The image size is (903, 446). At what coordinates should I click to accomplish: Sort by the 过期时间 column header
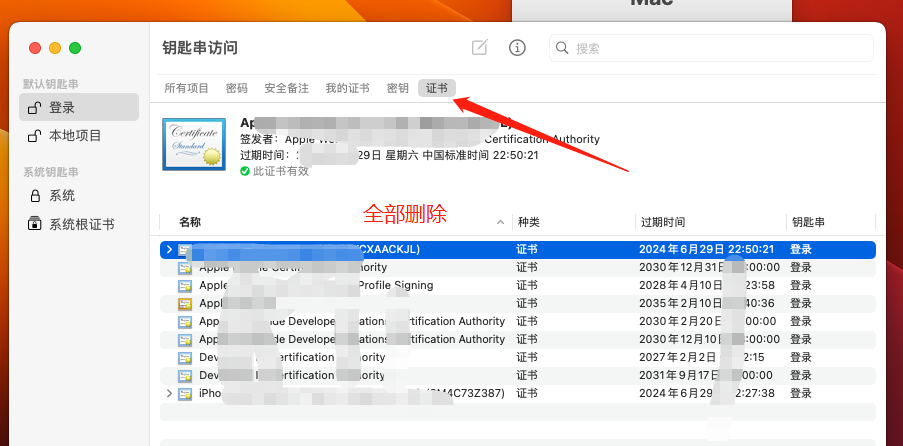point(663,222)
